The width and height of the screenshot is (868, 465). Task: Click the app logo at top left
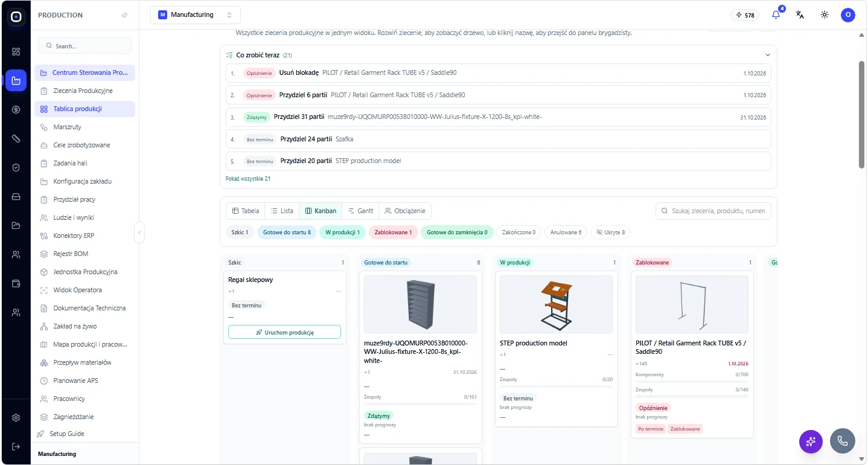coord(16,17)
